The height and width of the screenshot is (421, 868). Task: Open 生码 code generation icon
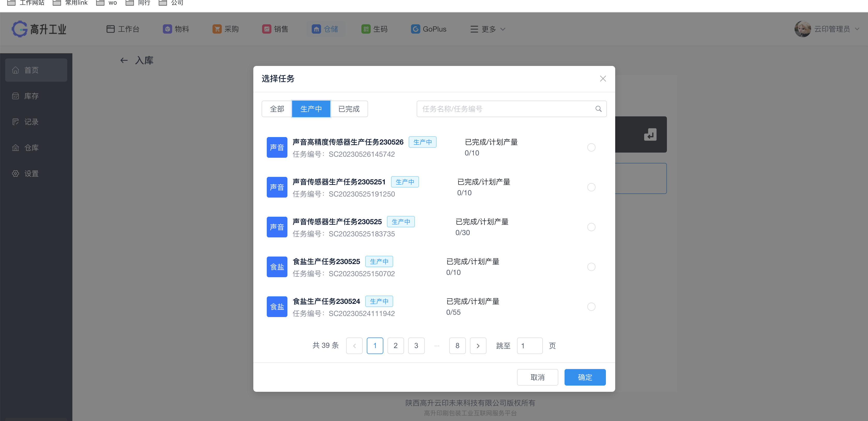(x=366, y=29)
